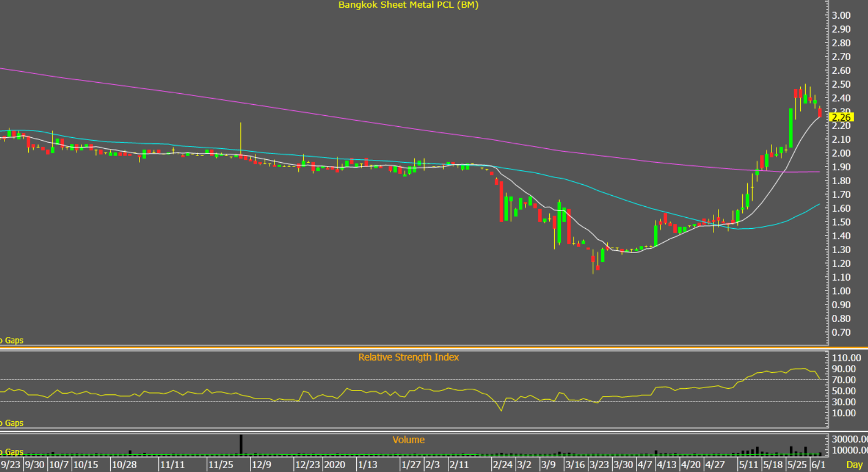Click the 30000.00 volume axis label
Screen dimensions: 868x472
[850, 439]
